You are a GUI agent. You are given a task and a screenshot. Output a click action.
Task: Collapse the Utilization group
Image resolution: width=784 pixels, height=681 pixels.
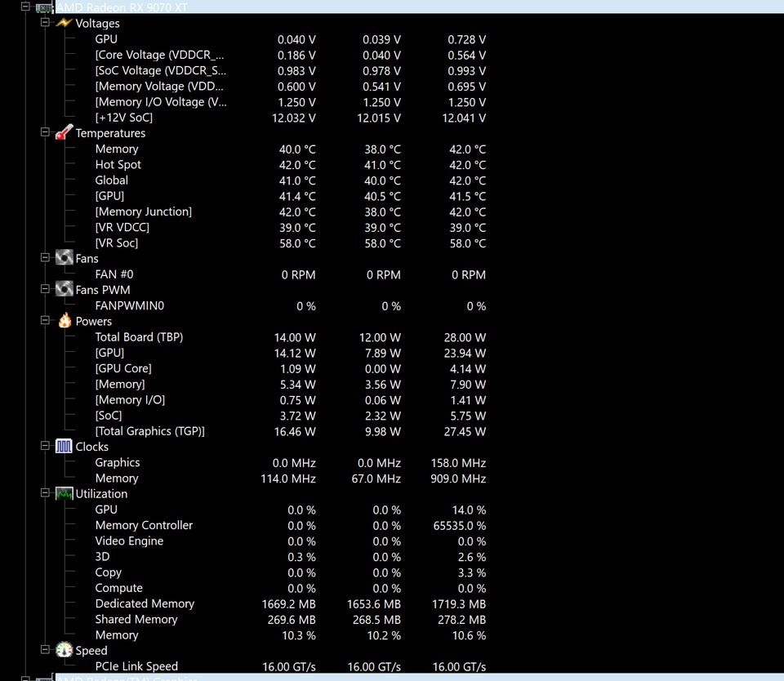click(45, 493)
